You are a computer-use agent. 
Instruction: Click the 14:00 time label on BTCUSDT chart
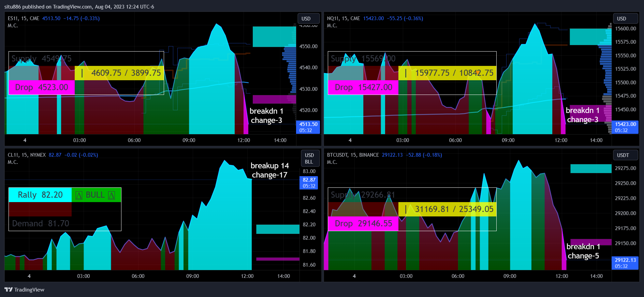pyautogui.click(x=596, y=276)
